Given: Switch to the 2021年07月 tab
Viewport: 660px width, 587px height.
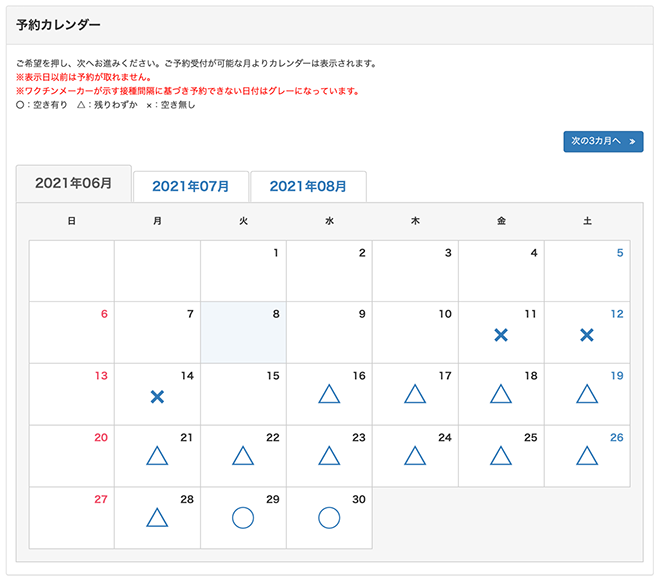Looking at the screenshot, I should [x=190, y=186].
